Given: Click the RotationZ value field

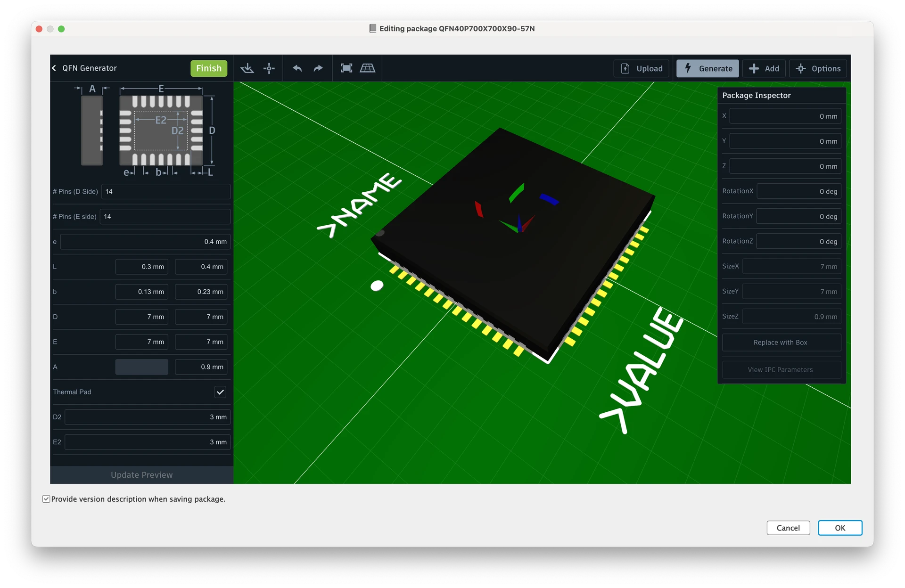Looking at the screenshot, I should click(x=798, y=241).
